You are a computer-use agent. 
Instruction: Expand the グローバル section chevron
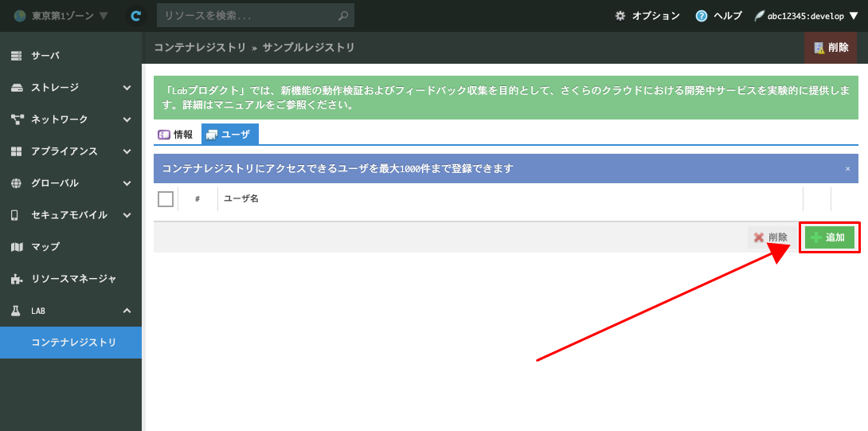[127, 183]
